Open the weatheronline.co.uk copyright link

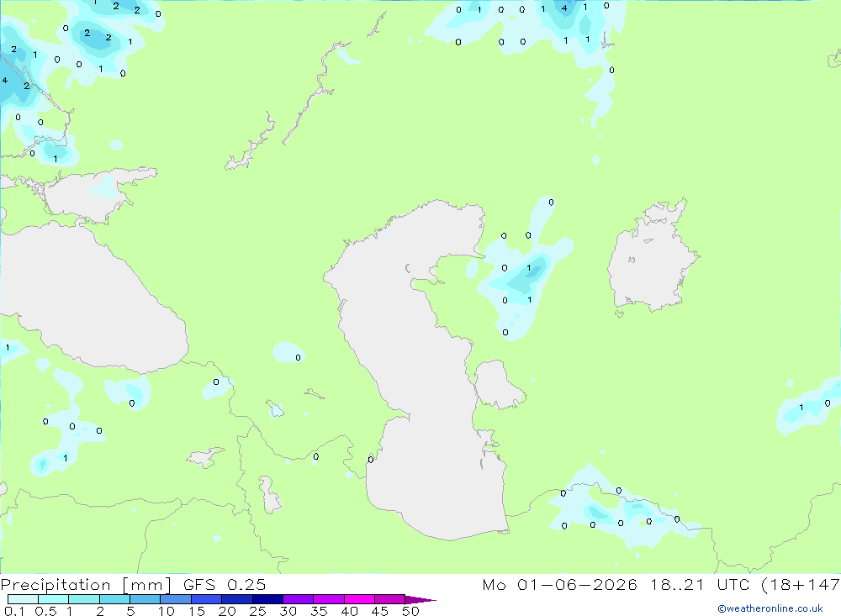pos(770,608)
